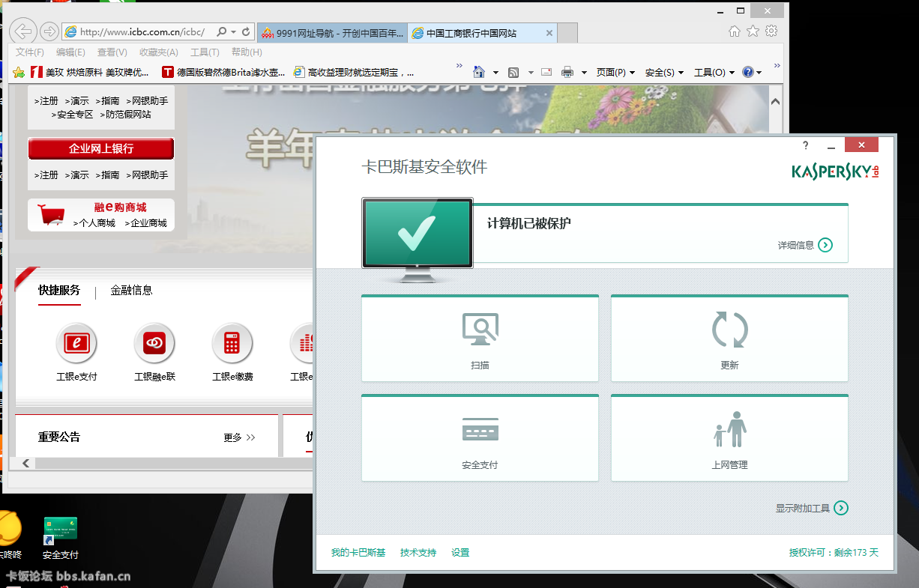The height and width of the screenshot is (588, 919).
Task: Open 高收益理财就选定期宝 favorite
Action: 355,73
